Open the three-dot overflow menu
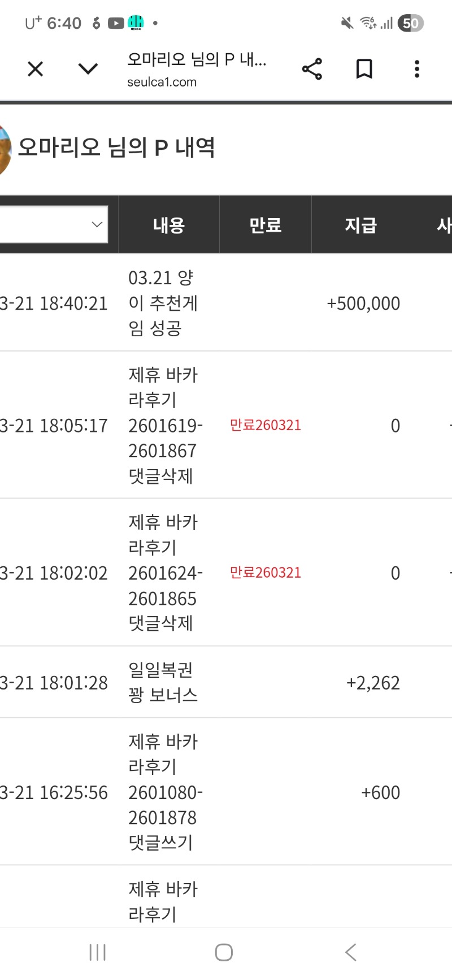The height and width of the screenshot is (980, 452). point(417,69)
